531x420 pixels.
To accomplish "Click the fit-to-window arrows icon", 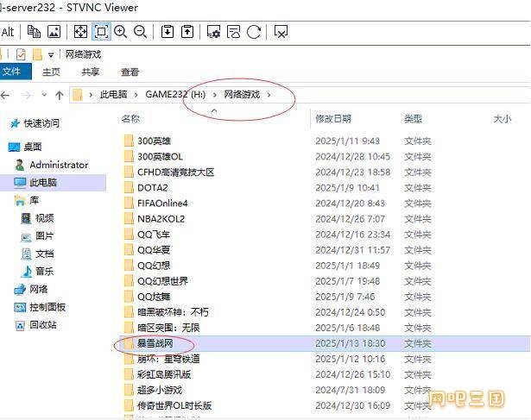I will (80, 32).
